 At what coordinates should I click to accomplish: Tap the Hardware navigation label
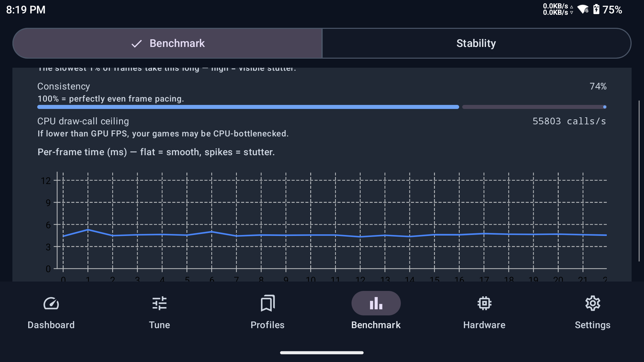click(484, 325)
